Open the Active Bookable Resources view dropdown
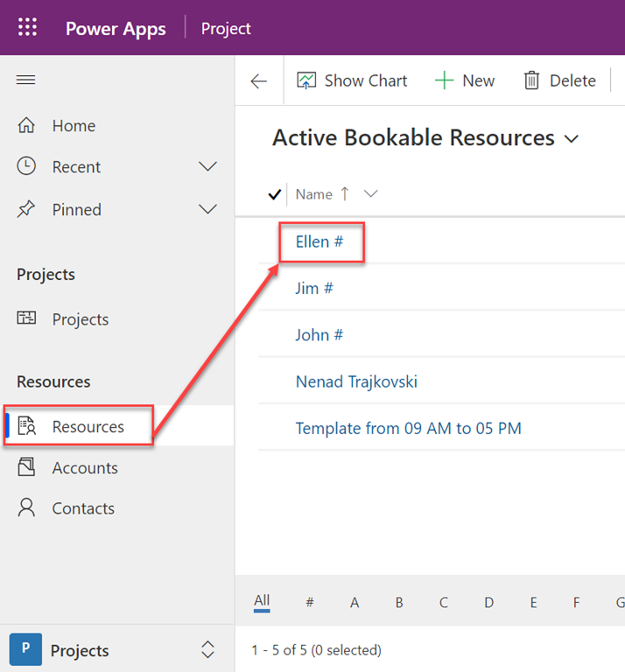The width and height of the screenshot is (625, 672). (572, 139)
